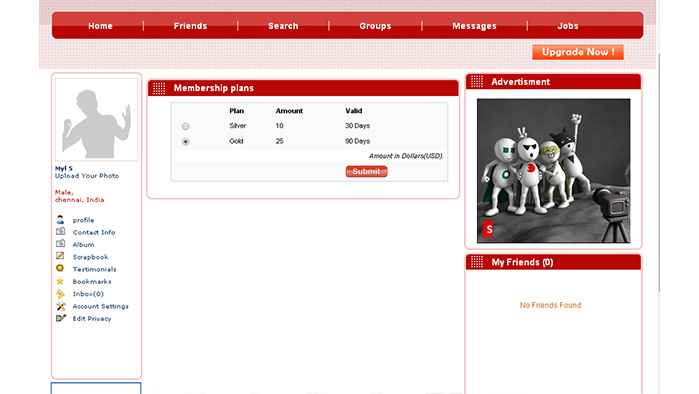Image resolution: width=699 pixels, height=394 pixels.
Task: Open the Jobs navigation item
Action: [568, 26]
